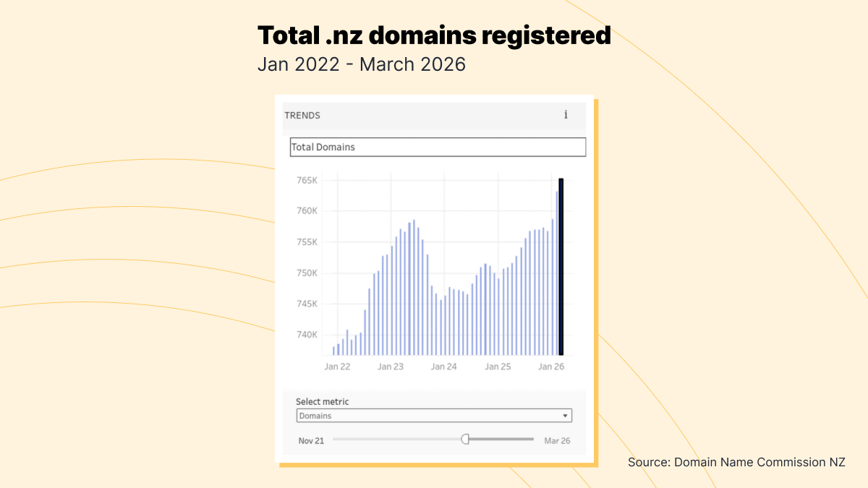Image resolution: width=868 pixels, height=488 pixels.
Task: Click the TRENDS panel header label
Action: [x=302, y=115]
